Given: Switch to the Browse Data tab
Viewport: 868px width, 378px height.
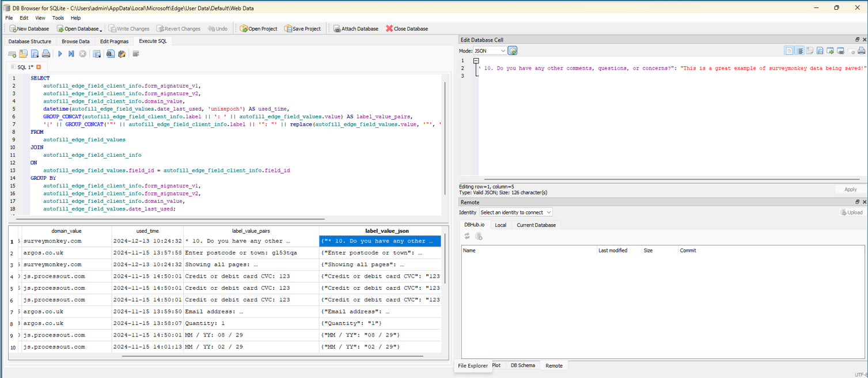Looking at the screenshot, I should click(75, 41).
